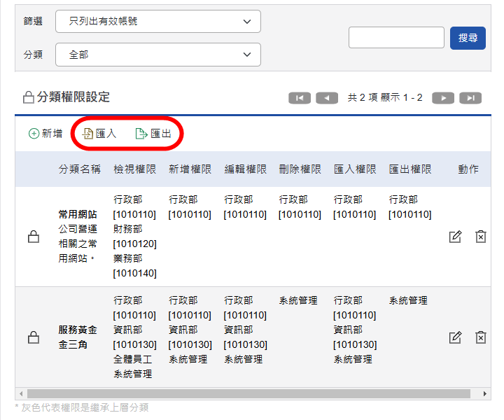The image size is (504, 420).
Task: Click the lock icon for 服務黃金金三角 row
Action: (34, 337)
